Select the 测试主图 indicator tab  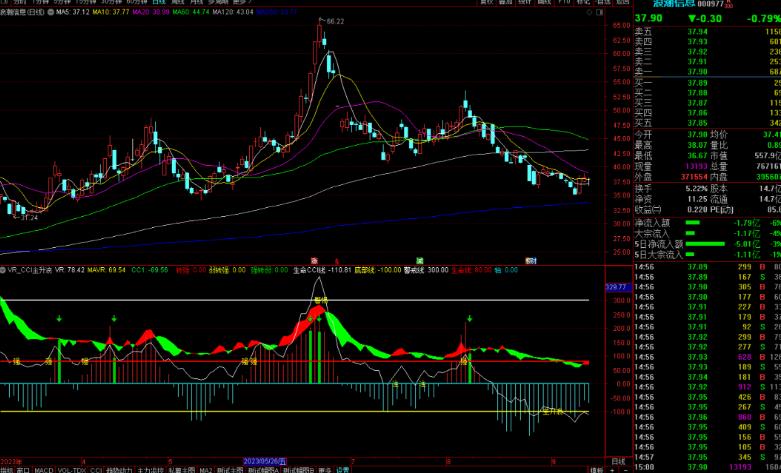click(230, 470)
